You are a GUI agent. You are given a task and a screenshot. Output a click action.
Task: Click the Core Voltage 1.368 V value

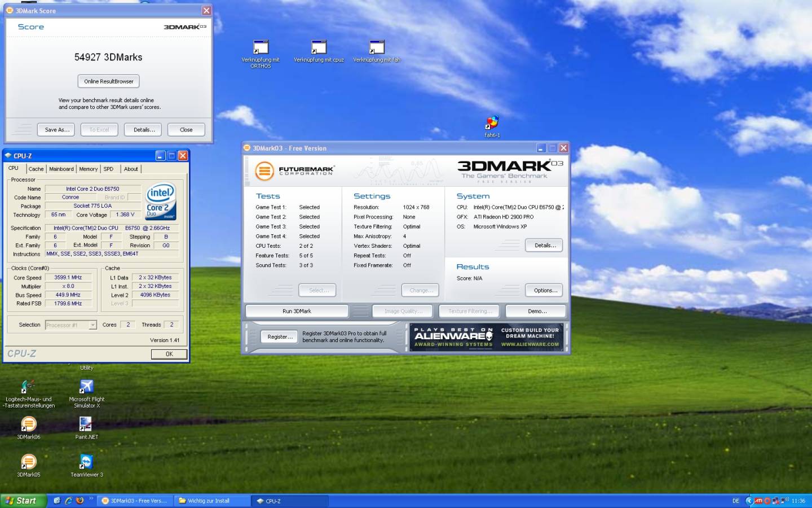coord(125,214)
